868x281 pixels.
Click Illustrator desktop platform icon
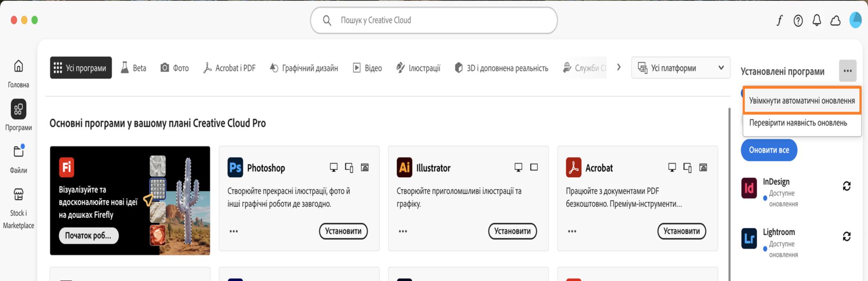coord(519,167)
